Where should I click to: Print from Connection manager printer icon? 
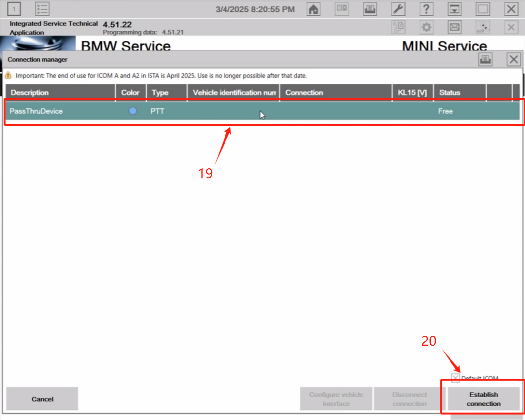485,59
